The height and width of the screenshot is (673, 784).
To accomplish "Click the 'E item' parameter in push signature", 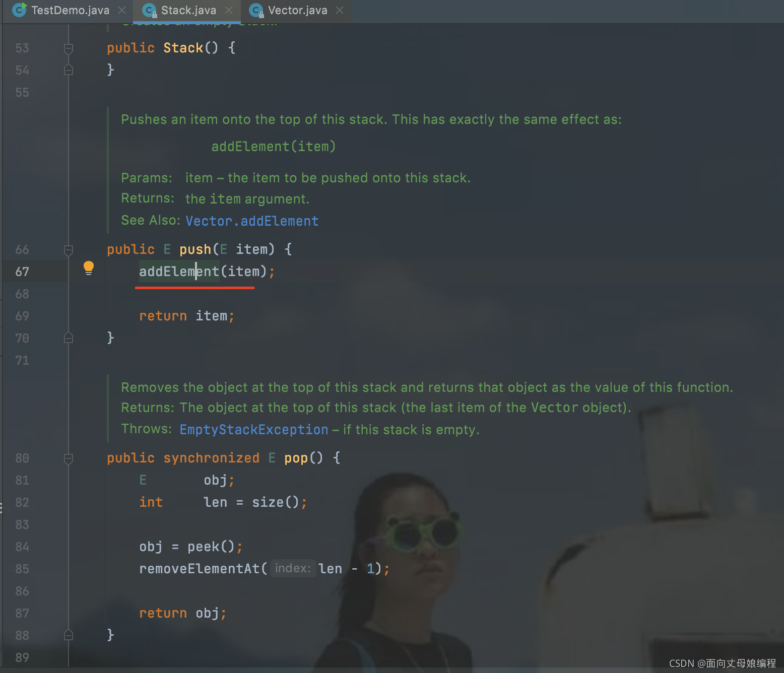I will click(244, 249).
